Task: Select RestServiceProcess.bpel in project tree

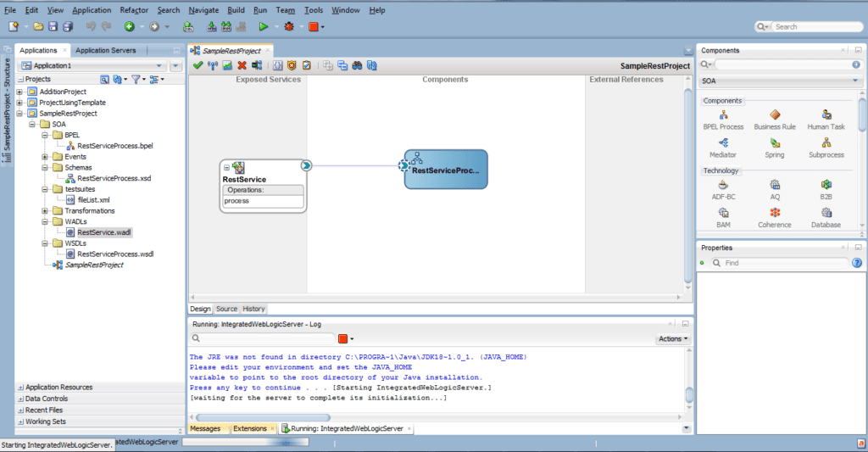Action: [115, 146]
